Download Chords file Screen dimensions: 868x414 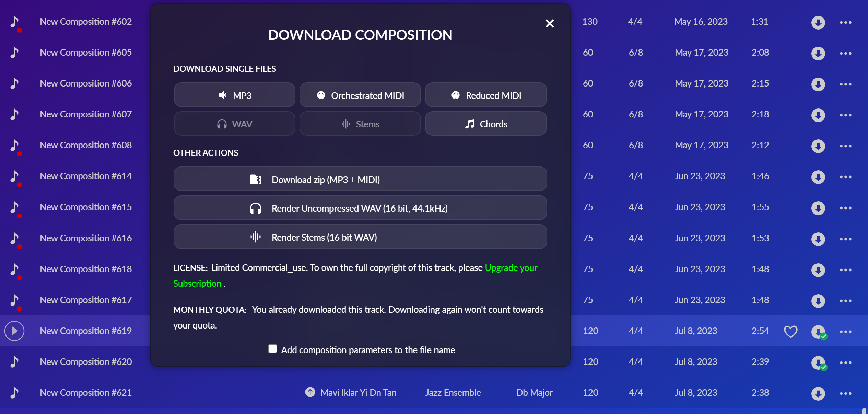[x=485, y=124]
